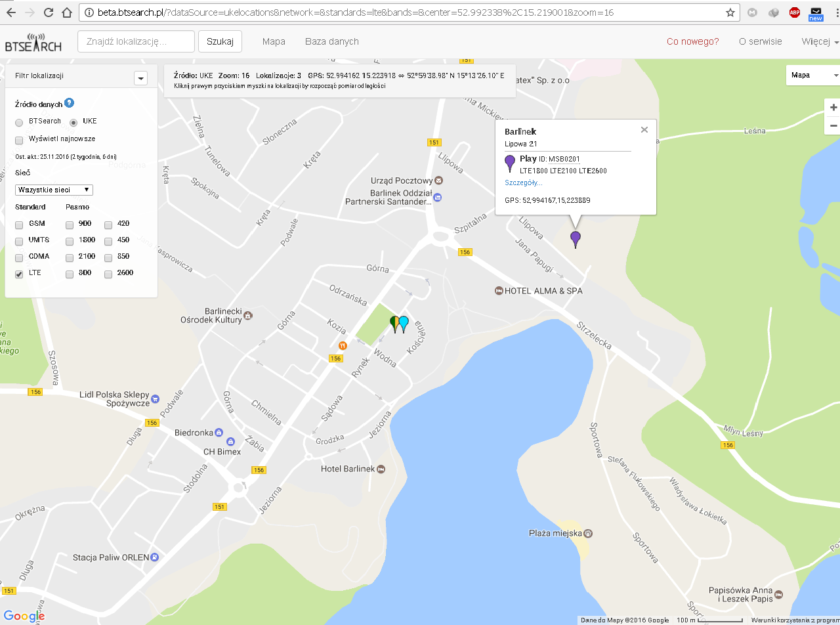The height and width of the screenshot is (625, 840).
Task: Go back in the browser
Action: click(x=11, y=12)
